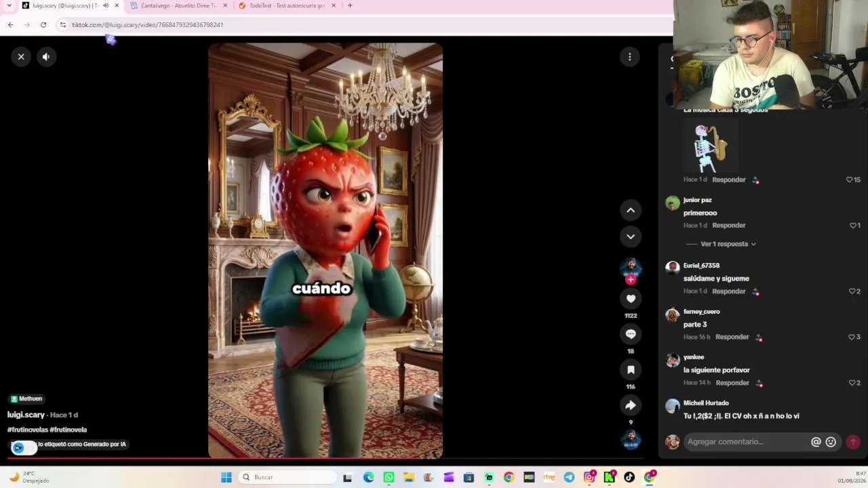
Task: Follow the creator with the red plus badge
Action: (631, 279)
